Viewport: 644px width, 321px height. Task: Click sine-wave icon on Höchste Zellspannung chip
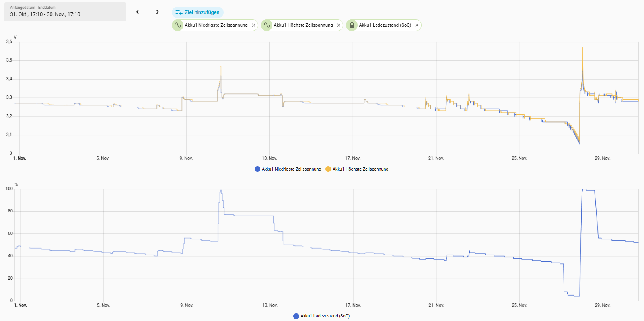pos(267,25)
